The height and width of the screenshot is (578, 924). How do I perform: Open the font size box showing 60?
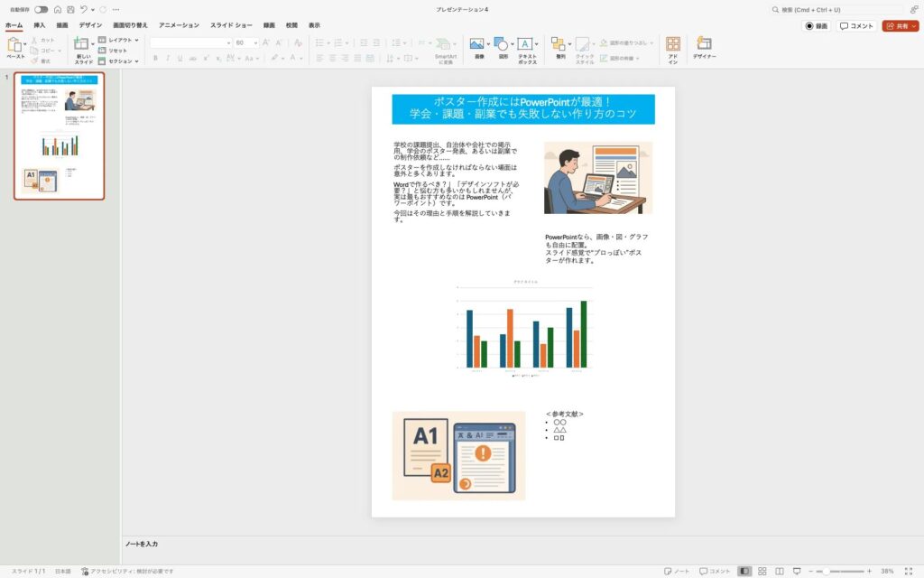[246, 43]
